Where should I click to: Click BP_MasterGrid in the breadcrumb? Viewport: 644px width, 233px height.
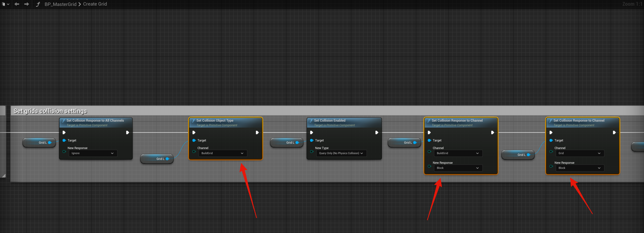coord(61,4)
